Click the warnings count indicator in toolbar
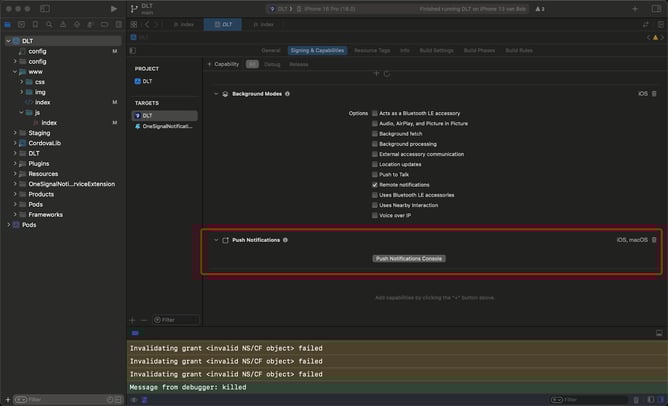 pos(540,9)
